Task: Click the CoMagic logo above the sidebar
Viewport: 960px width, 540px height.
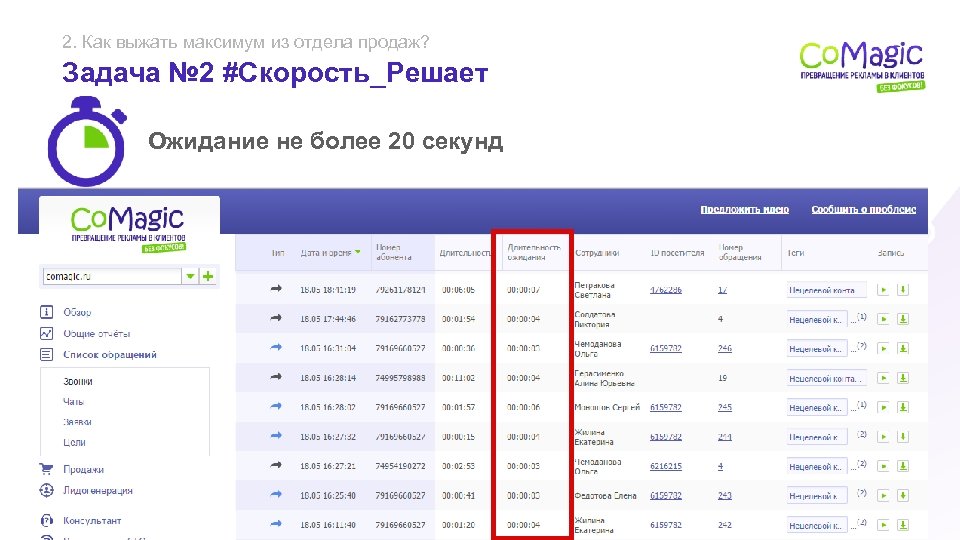Action: [129, 228]
